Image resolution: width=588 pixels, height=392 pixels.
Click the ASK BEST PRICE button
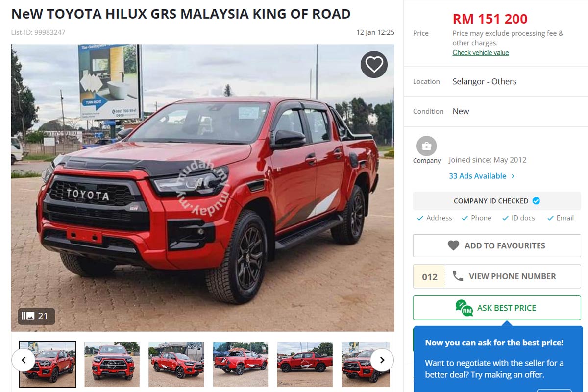[497, 308]
